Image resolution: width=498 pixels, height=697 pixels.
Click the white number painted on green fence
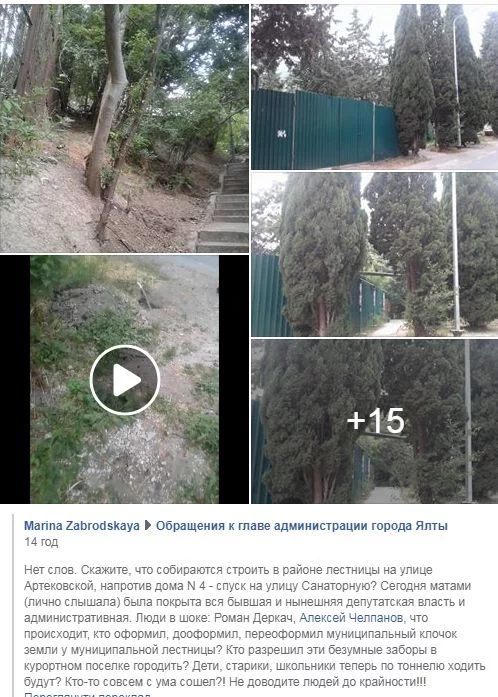coord(281,133)
